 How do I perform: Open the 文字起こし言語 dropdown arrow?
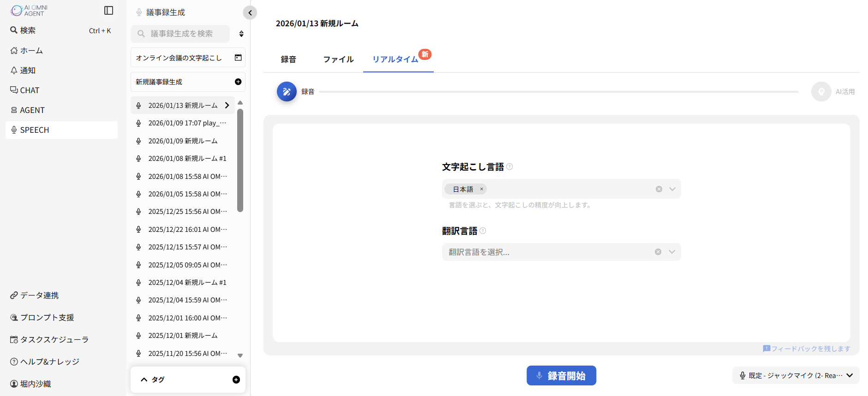(x=672, y=189)
